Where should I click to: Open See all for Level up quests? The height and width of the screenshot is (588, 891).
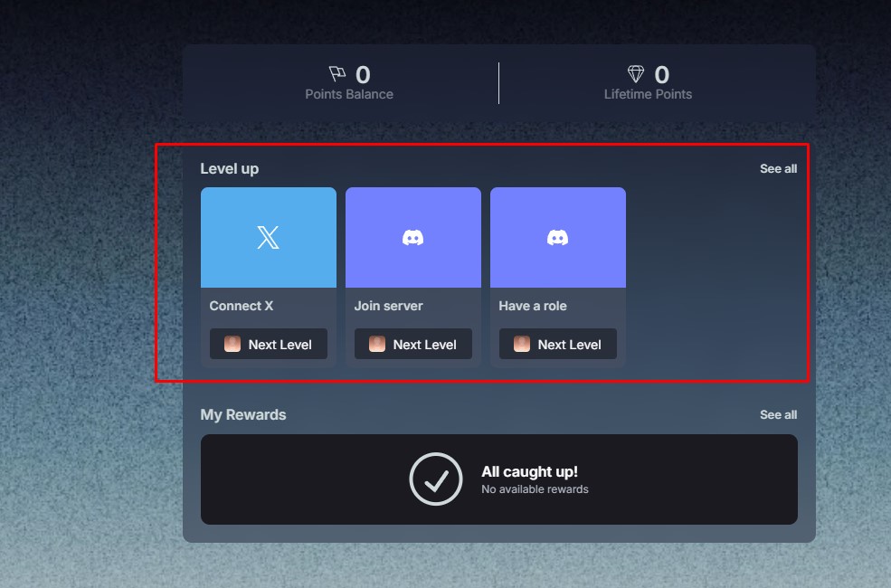[x=778, y=168]
